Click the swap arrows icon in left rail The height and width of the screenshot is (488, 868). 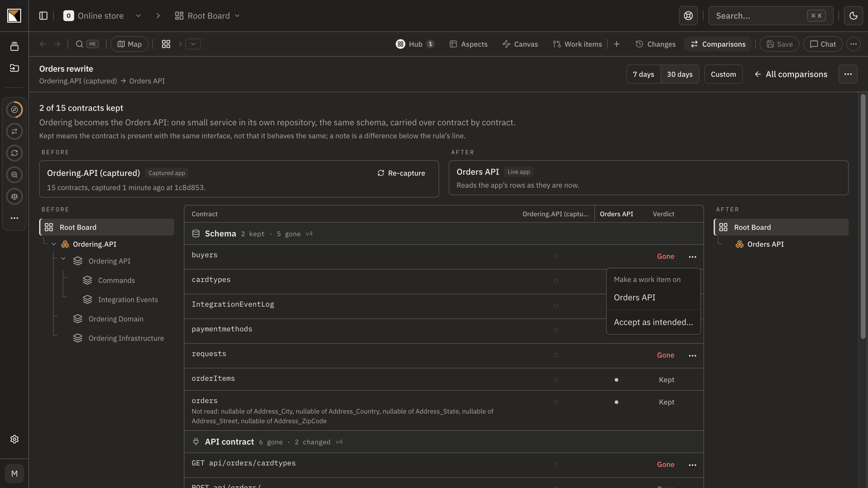pos(14,131)
